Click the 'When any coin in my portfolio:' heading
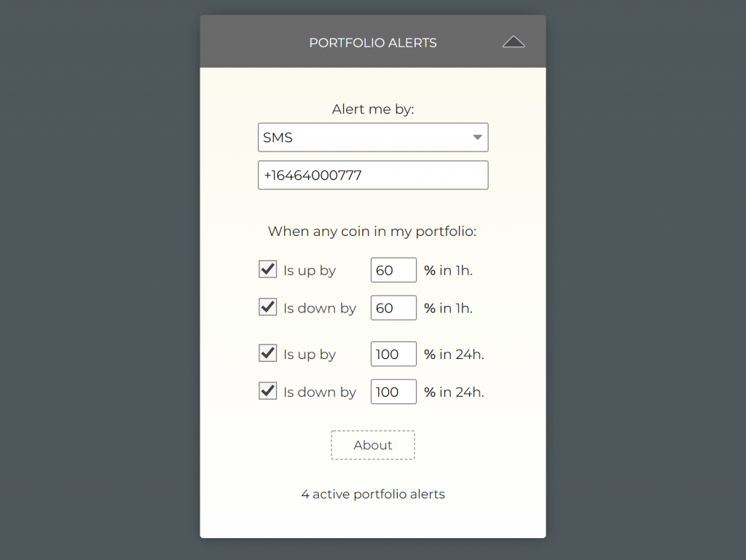 coord(372,232)
